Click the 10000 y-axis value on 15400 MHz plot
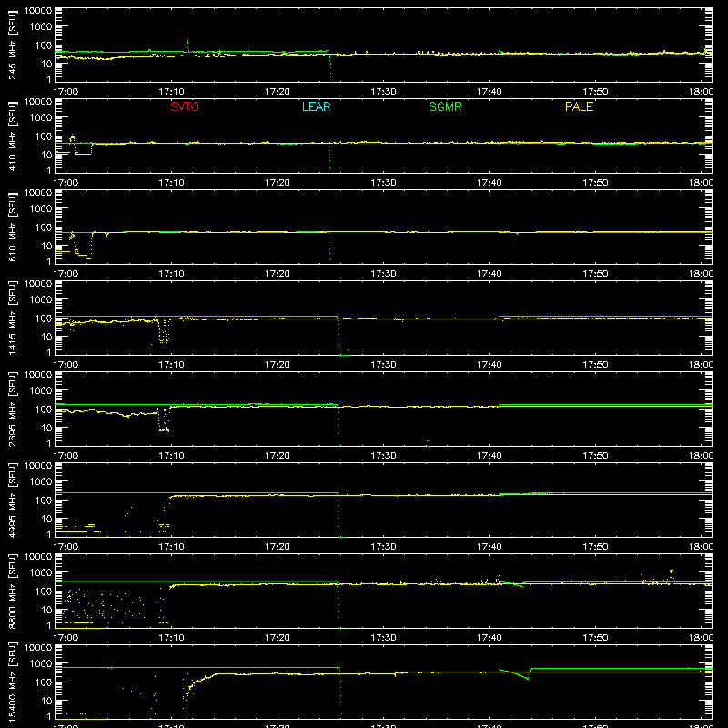The width and height of the screenshot is (728, 728). coord(38,648)
